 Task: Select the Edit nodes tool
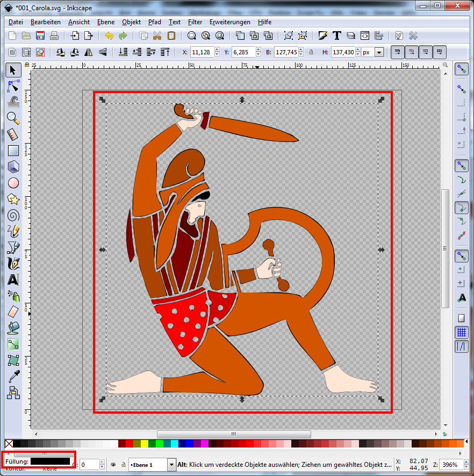tap(13, 86)
